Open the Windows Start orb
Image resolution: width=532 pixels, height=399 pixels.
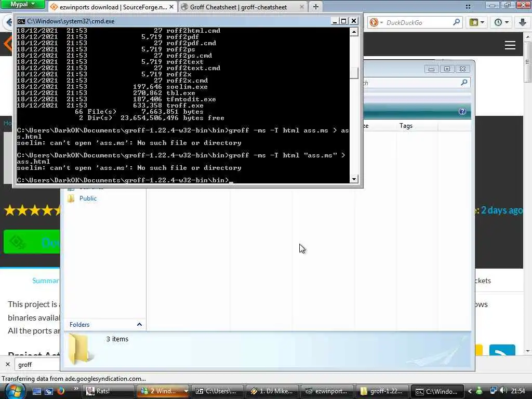pyautogui.click(x=14, y=391)
